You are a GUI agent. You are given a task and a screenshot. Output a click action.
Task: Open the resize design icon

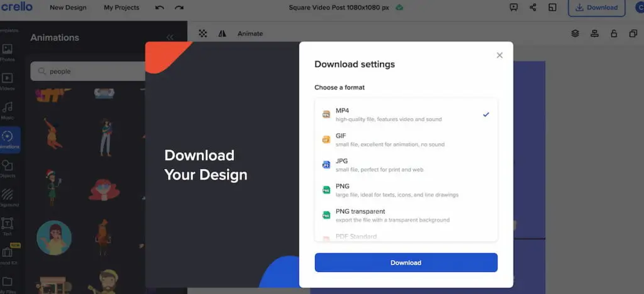552,8
